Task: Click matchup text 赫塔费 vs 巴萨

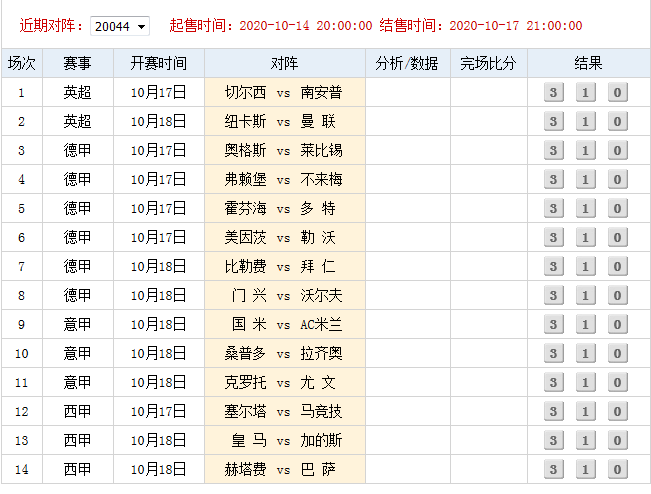Action: pos(280,469)
